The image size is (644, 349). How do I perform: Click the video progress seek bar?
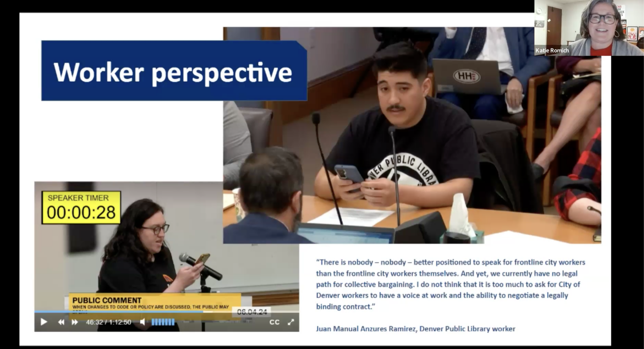click(x=126, y=312)
